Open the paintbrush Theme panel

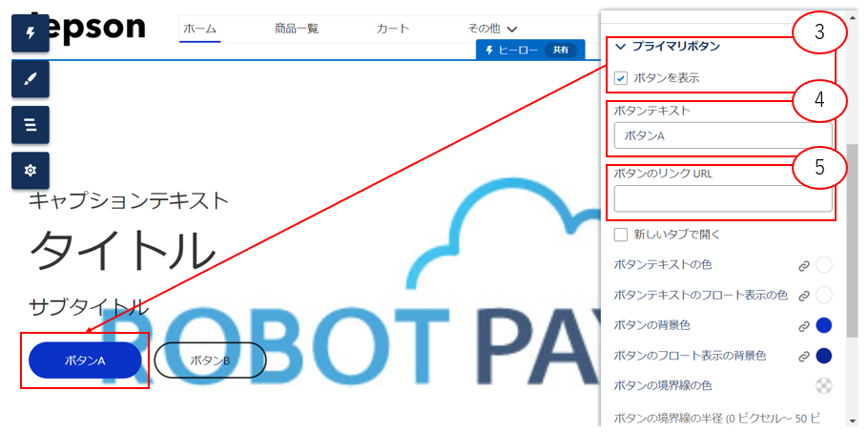[30, 78]
